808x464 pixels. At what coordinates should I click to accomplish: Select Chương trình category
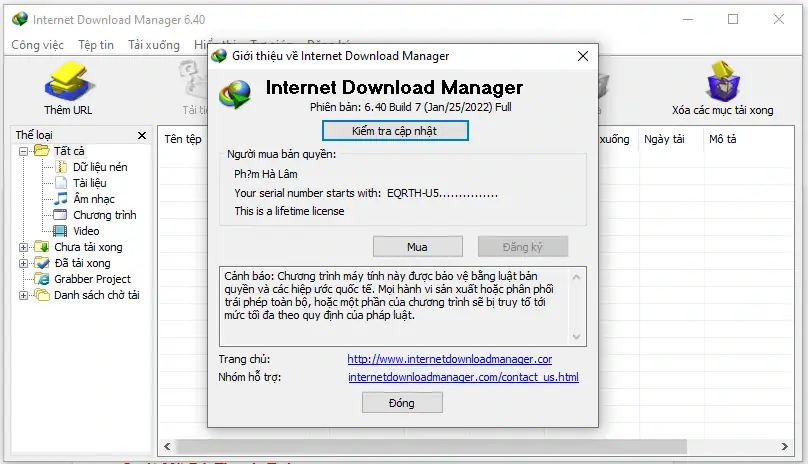105,215
